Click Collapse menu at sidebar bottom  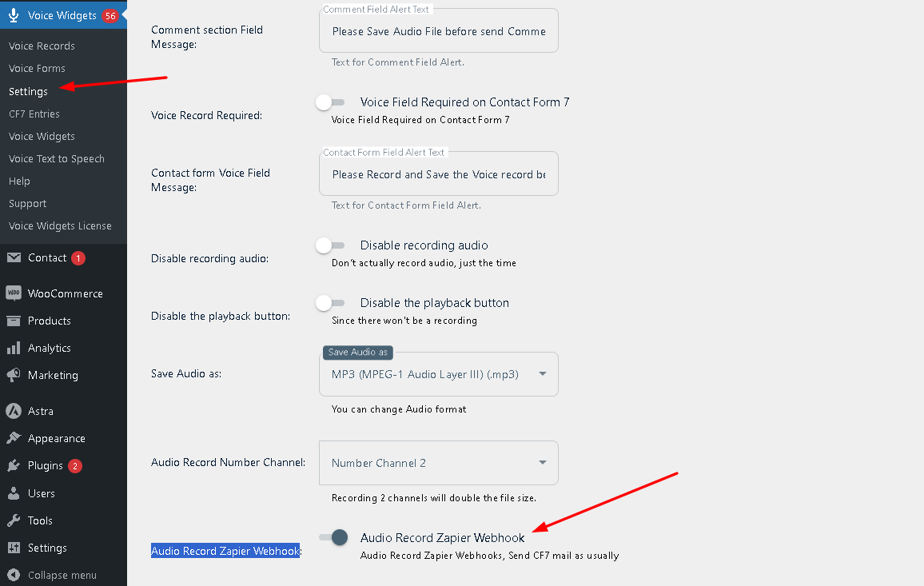click(52, 575)
